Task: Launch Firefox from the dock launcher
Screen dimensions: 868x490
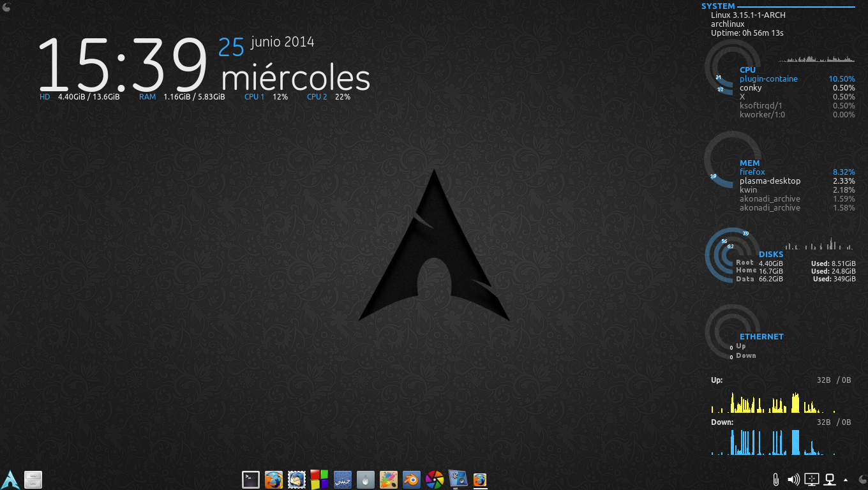Action: [274, 479]
